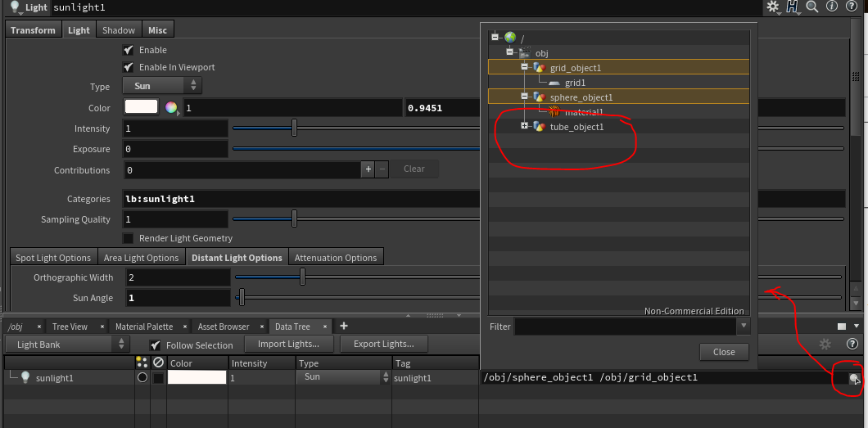Click the Filter input field
Image resolution: width=868 pixels, height=428 pixels.
626,327
